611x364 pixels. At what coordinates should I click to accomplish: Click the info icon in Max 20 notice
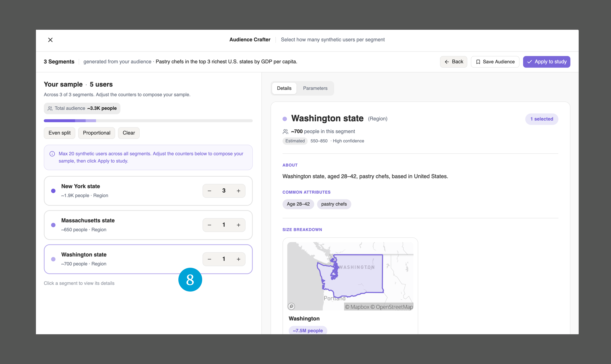click(52, 154)
